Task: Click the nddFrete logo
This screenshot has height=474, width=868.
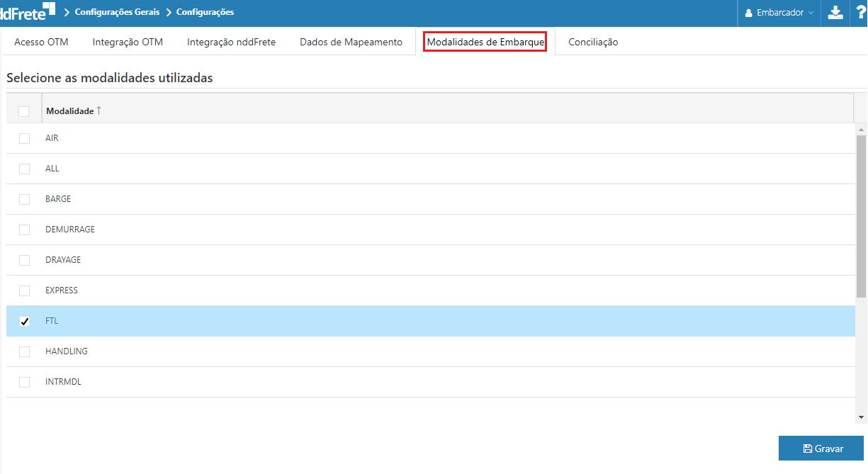Action: (27, 11)
